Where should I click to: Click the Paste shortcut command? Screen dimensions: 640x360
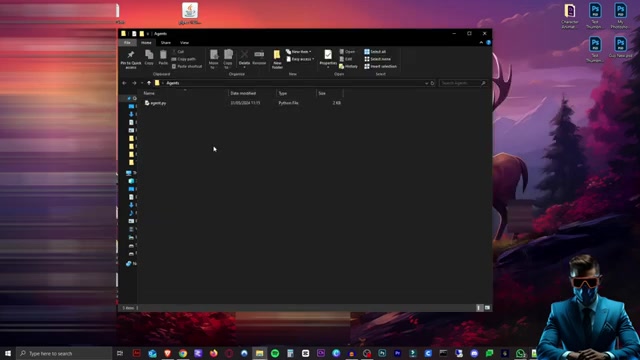click(187, 66)
